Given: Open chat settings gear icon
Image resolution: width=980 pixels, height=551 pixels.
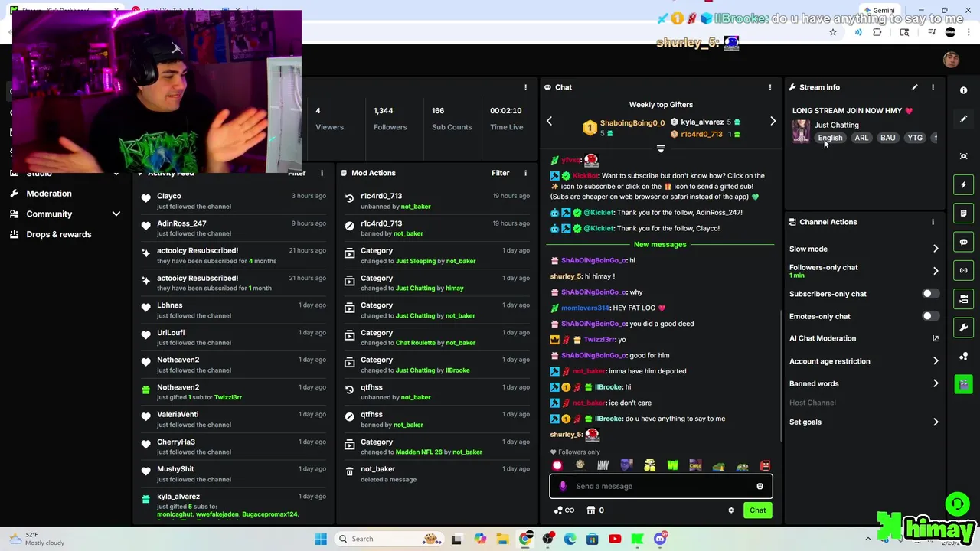Looking at the screenshot, I should coord(731,510).
